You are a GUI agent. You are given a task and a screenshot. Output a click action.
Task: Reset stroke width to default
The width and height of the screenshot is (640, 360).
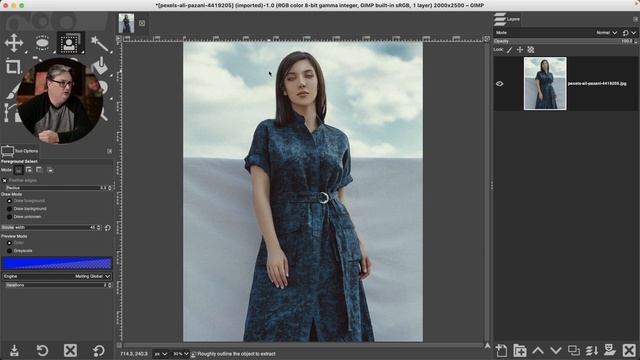click(108, 228)
